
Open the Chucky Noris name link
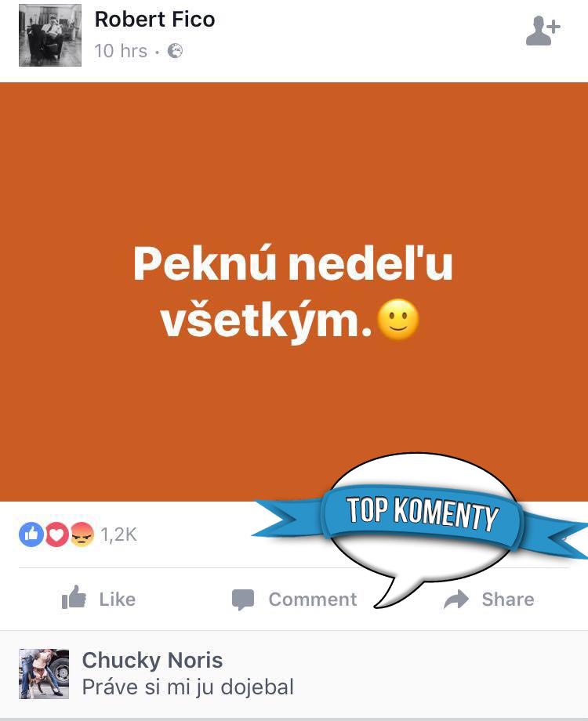point(152,661)
